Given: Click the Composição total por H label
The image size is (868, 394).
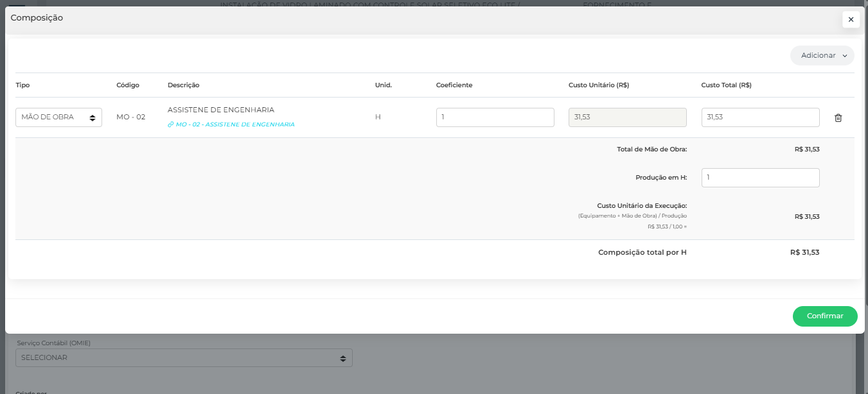Looking at the screenshot, I should click(x=642, y=252).
